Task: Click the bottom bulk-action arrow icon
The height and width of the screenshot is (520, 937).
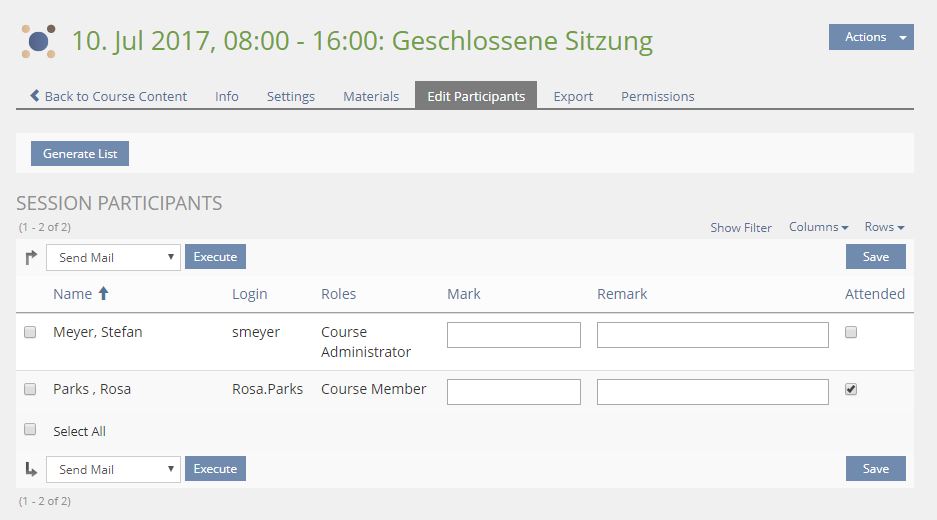Action: coord(31,468)
